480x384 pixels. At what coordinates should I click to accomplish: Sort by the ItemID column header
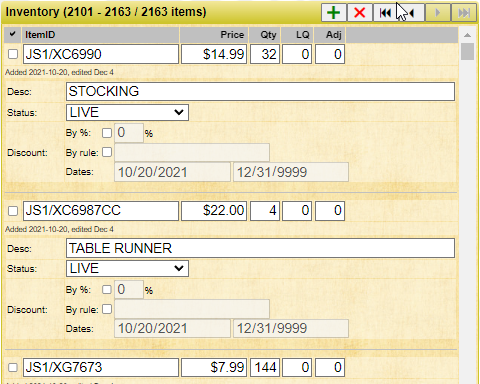click(x=40, y=35)
